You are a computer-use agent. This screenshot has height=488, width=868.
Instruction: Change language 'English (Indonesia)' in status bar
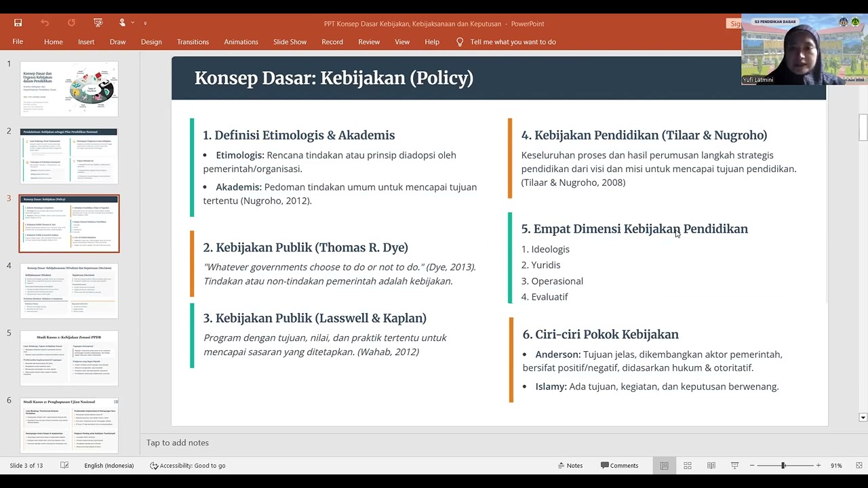pyautogui.click(x=108, y=466)
